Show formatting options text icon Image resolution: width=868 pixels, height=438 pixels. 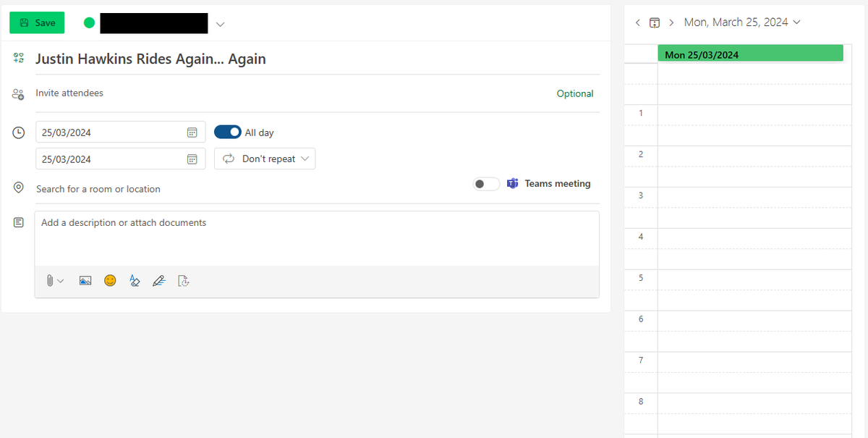[134, 281]
